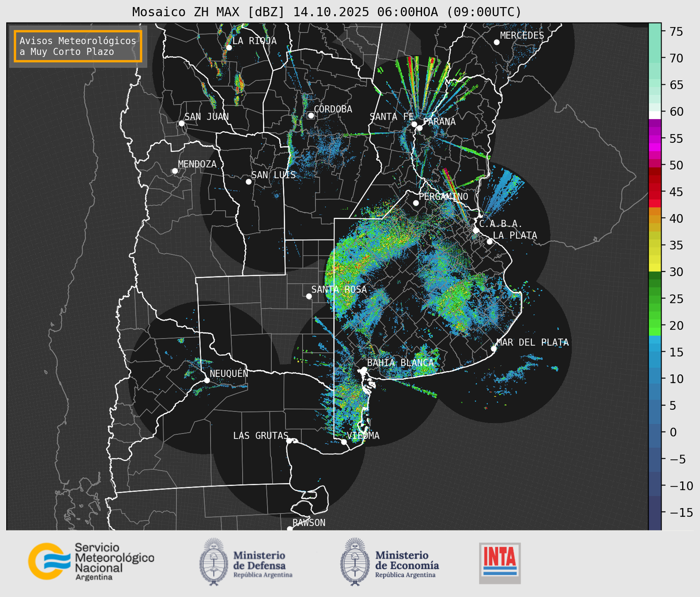Select the yellow 30 dBZ band on the color scale
The height and width of the screenshot is (597, 700).
pos(655,267)
